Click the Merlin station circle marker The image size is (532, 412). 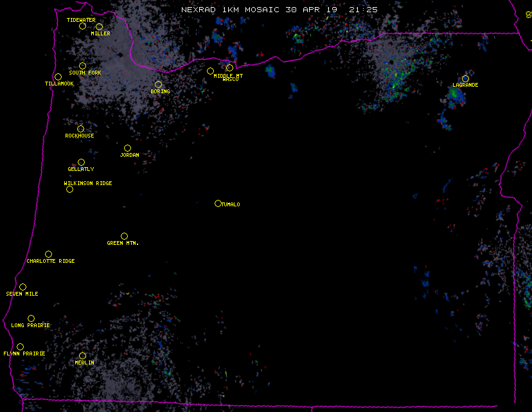[x=82, y=355]
